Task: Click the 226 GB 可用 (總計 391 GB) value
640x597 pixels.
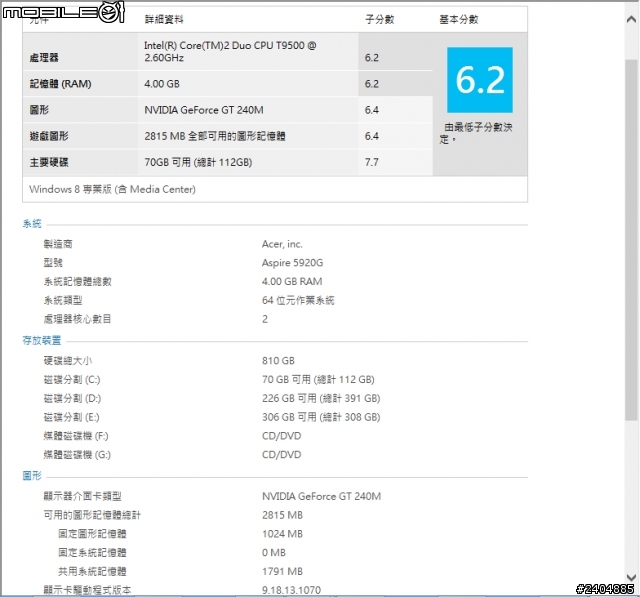Action: (321, 398)
